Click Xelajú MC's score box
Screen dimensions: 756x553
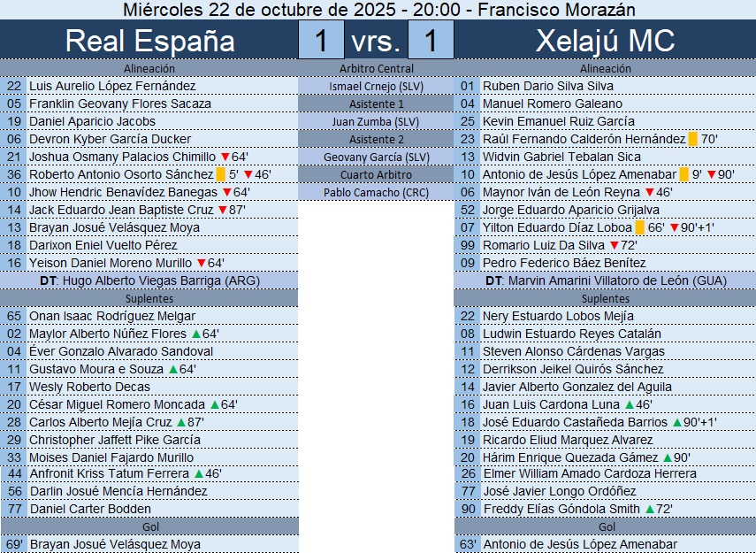[x=431, y=41]
